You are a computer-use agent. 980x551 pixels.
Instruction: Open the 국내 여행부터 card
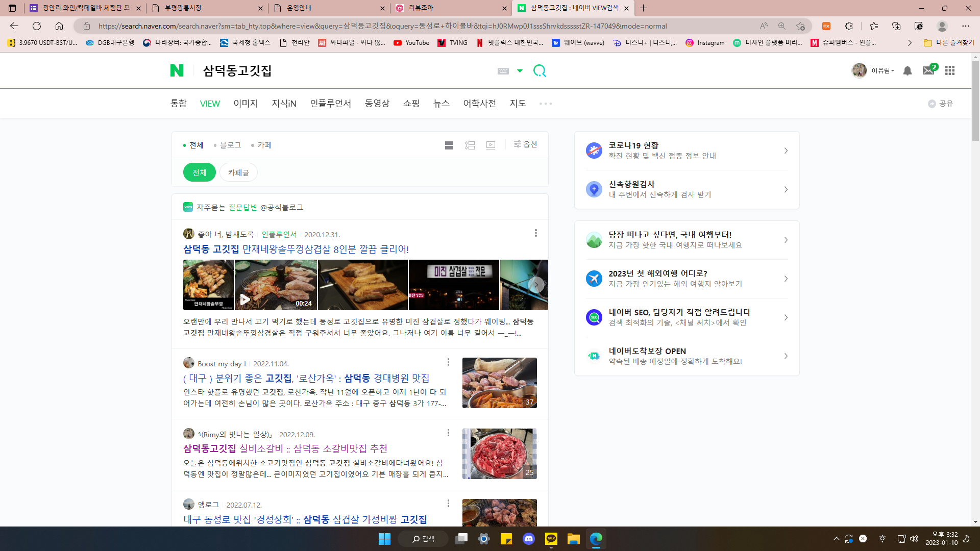coord(687,240)
